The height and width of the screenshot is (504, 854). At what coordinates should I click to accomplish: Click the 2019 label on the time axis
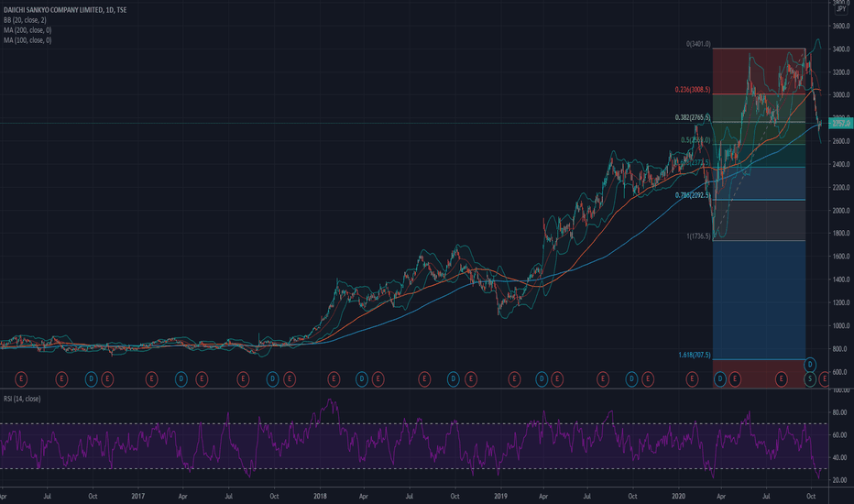point(500,497)
